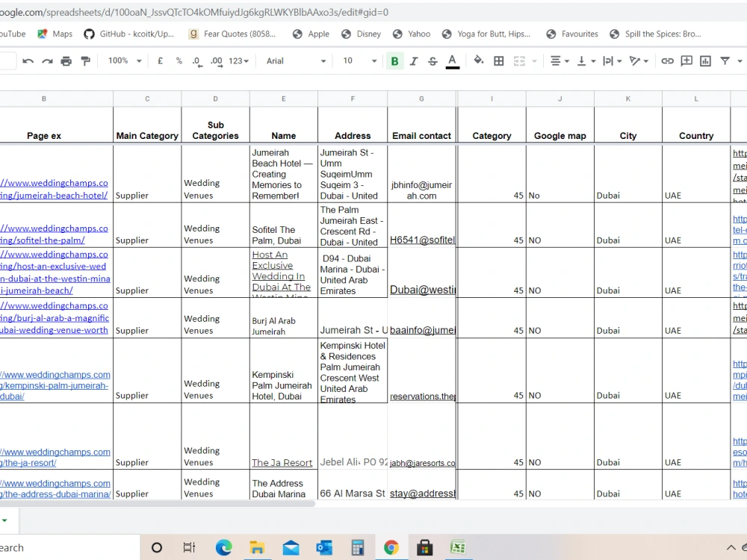Open the font size 10 dropdown
This screenshot has height=560, width=747.
tap(360, 61)
